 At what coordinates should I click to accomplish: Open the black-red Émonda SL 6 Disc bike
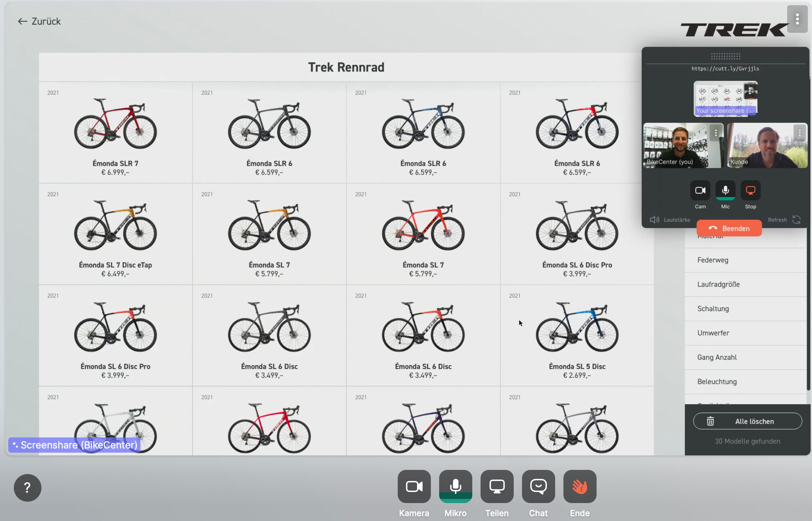coord(423,336)
